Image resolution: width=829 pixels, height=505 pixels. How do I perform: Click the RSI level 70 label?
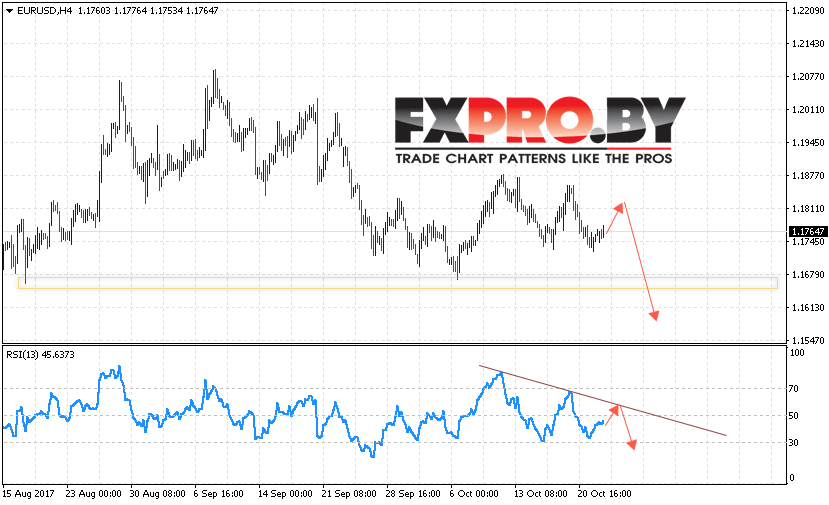794,389
